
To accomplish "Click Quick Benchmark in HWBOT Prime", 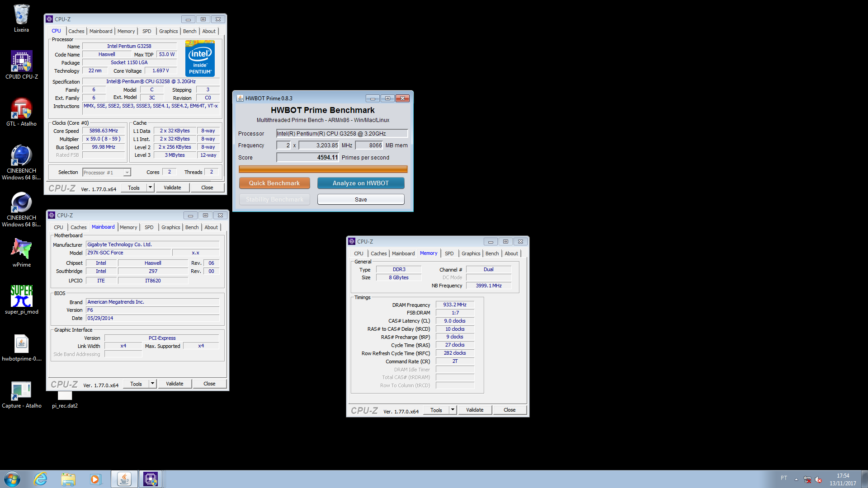I will [274, 183].
